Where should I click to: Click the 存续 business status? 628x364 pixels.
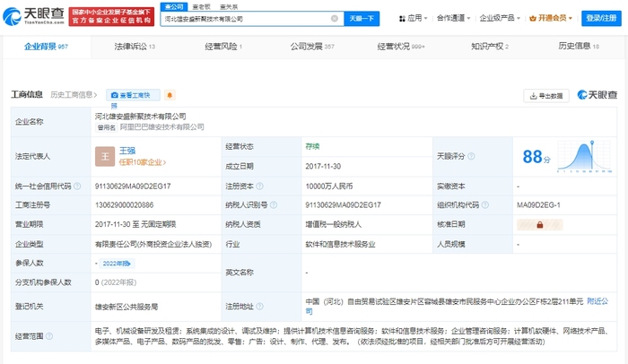coord(312,146)
